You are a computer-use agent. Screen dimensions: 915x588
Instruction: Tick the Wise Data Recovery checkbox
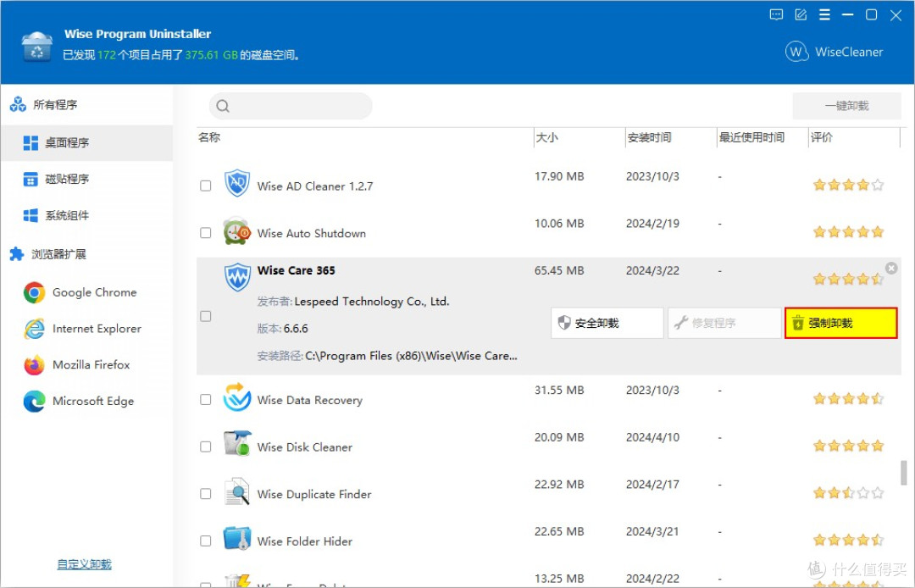[205, 400]
